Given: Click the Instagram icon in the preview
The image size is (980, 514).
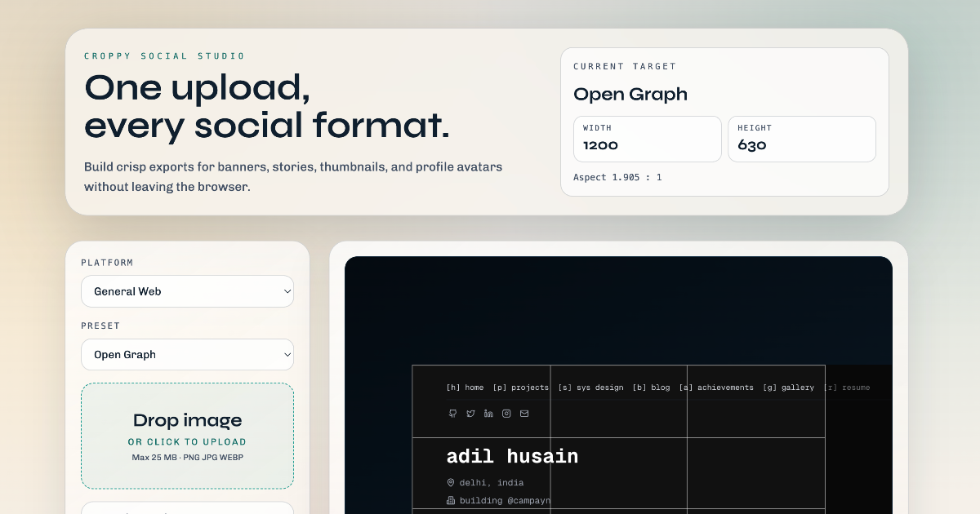Looking at the screenshot, I should point(506,414).
